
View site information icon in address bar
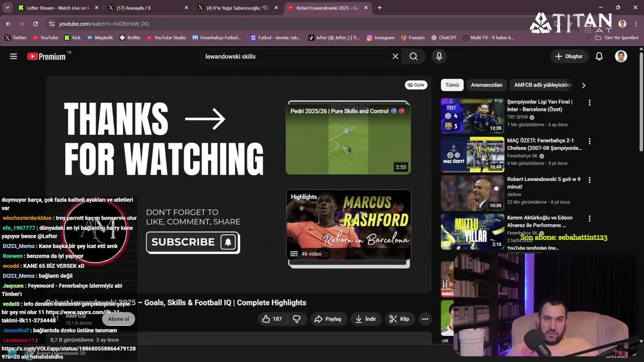(51, 24)
